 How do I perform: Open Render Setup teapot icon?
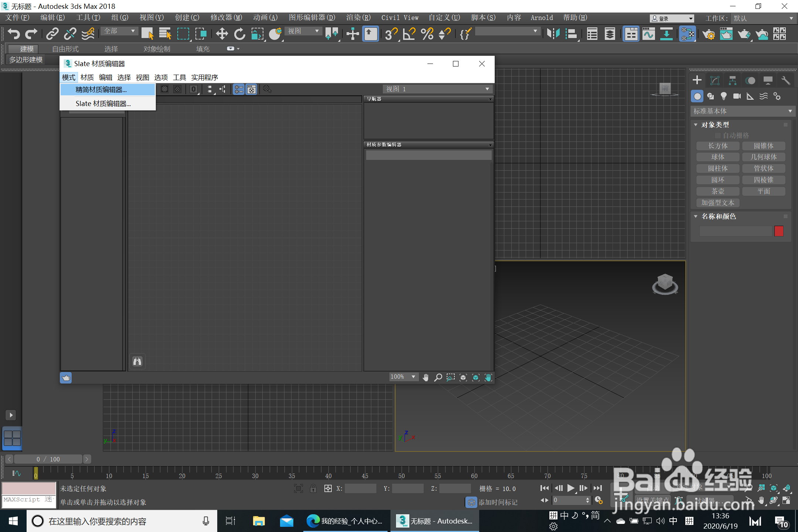(x=709, y=34)
